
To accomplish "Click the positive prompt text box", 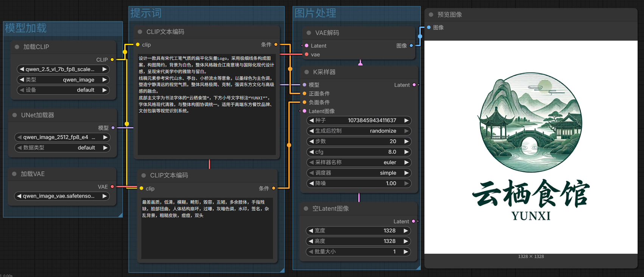I will 207,104.
